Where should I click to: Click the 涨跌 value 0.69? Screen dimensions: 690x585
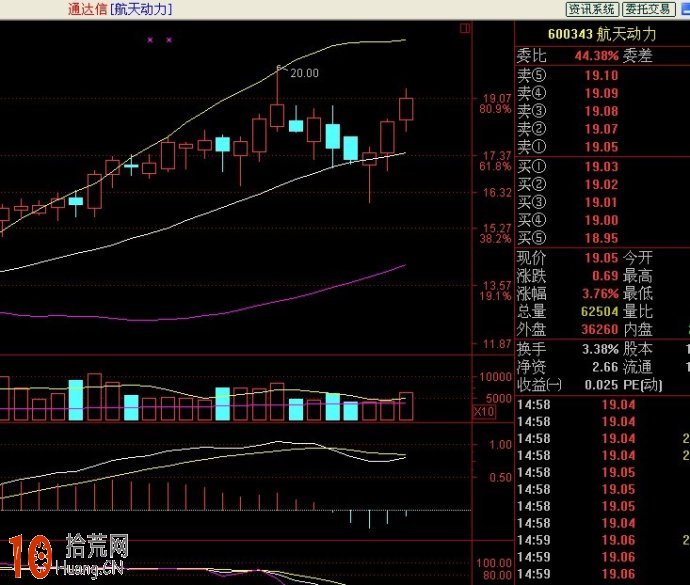tap(605, 276)
